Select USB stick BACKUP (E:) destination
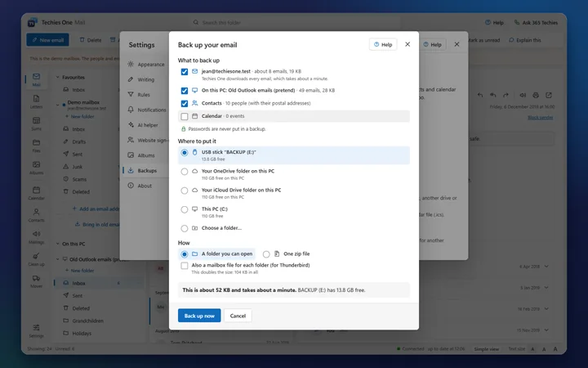The height and width of the screenshot is (368, 588). pyautogui.click(x=184, y=153)
